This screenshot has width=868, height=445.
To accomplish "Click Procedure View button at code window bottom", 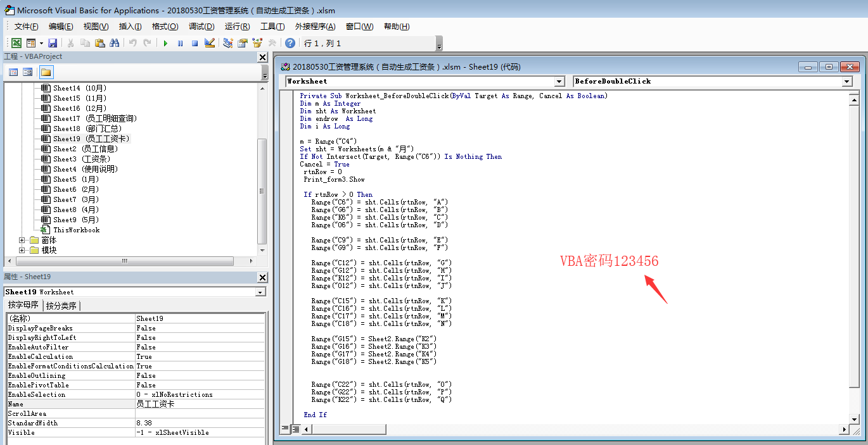I will pyautogui.click(x=285, y=429).
